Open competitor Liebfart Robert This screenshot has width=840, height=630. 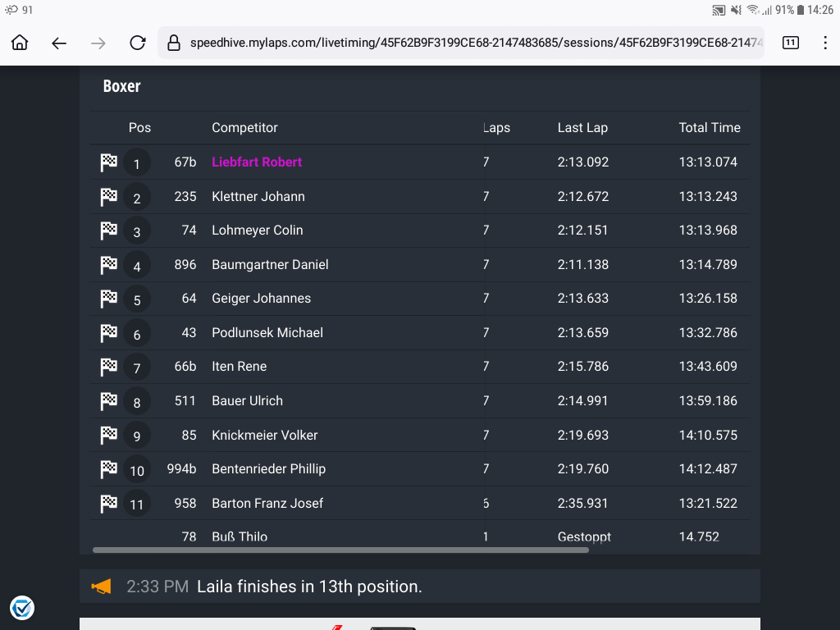pyautogui.click(x=257, y=162)
